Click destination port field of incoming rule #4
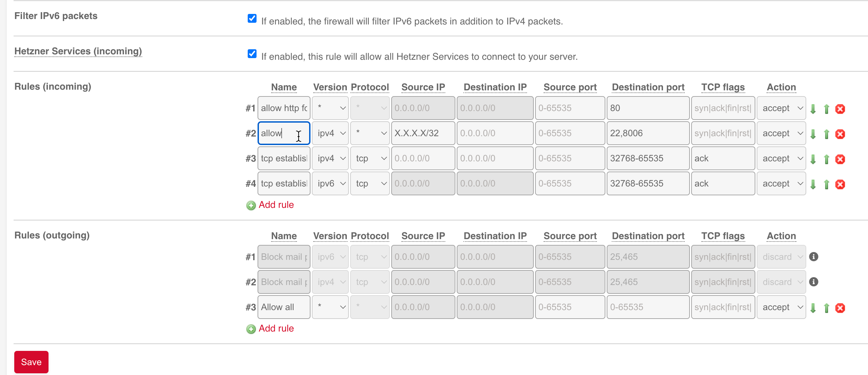 648,183
